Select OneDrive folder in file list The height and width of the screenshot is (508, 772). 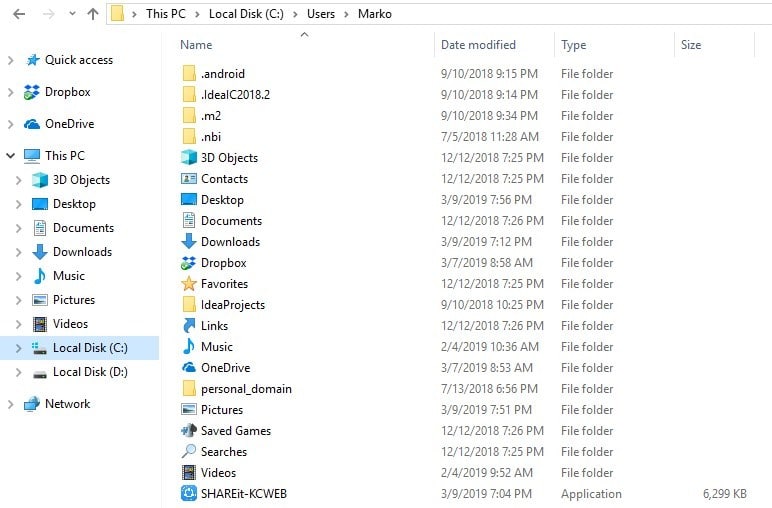coord(225,368)
